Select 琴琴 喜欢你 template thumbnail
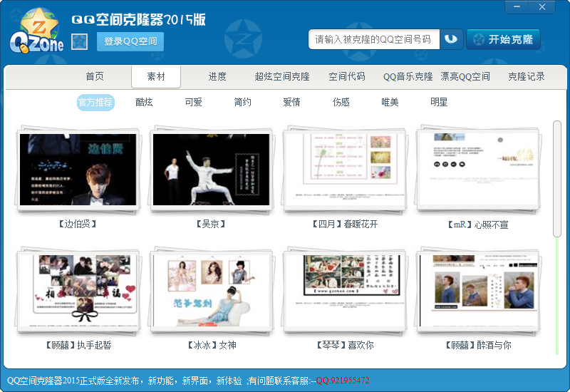Viewport: 570px width, 392px height. pos(345,291)
